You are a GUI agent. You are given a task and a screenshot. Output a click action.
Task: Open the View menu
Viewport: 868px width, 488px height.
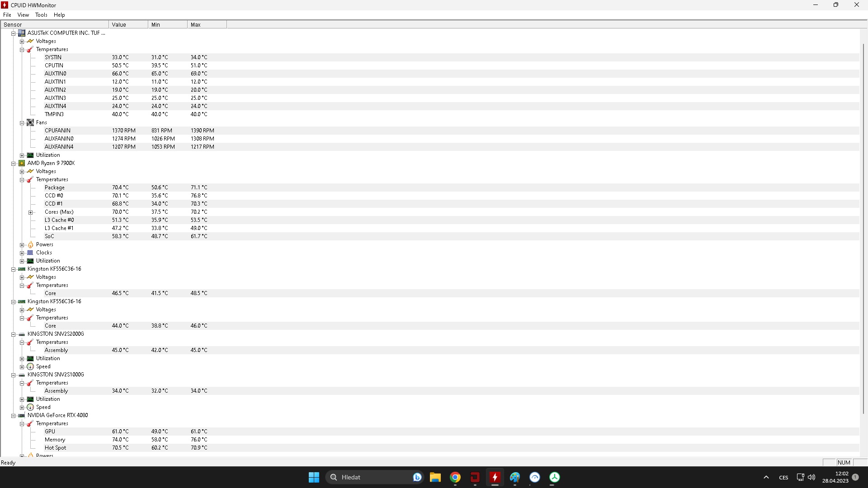point(23,15)
